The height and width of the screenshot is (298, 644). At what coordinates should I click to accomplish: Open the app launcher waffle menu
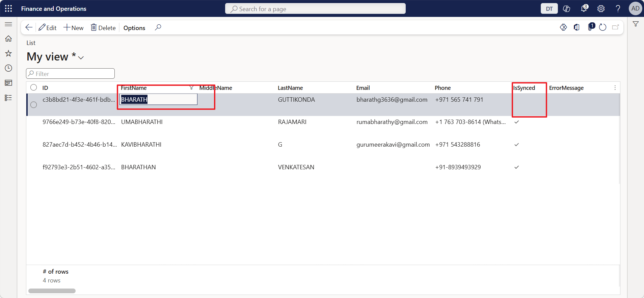tap(8, 8)
